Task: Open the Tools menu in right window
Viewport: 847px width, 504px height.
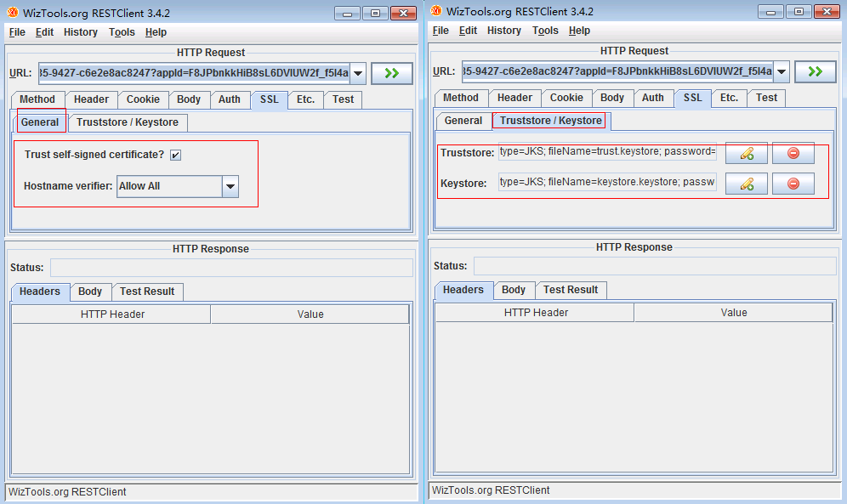Action: click(x=545, y=31)
